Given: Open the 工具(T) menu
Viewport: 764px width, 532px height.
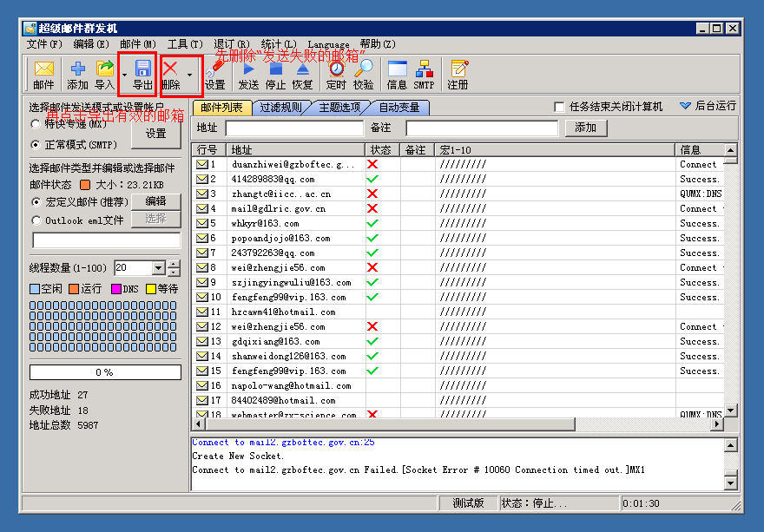Looking at the screenshot, I should 185,44.
